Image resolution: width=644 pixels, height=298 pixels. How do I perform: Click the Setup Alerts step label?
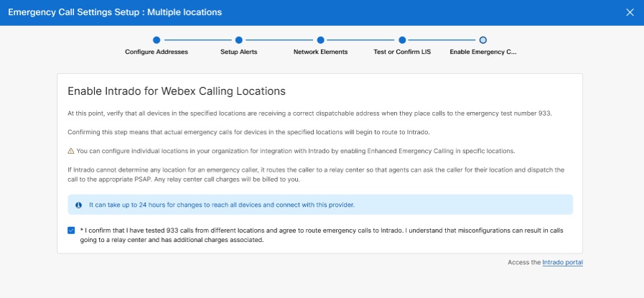pyautogui.click(x=238, y=52)
